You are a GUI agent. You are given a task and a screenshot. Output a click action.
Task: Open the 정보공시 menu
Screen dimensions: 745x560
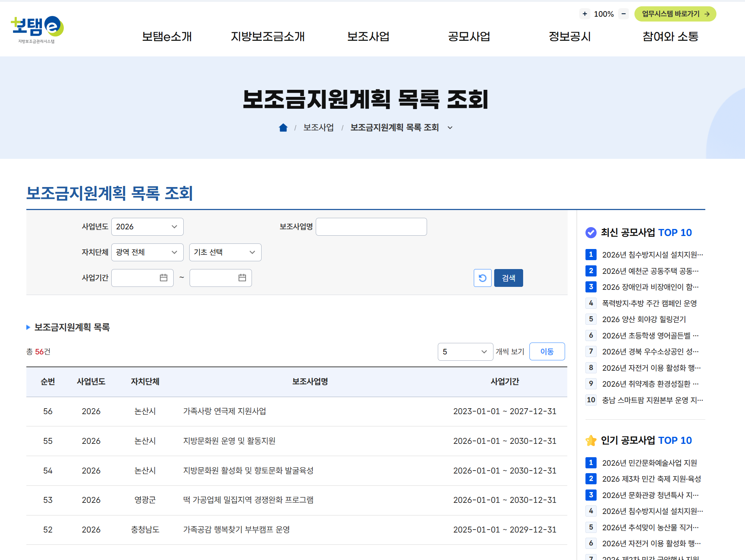click(570, 36)
